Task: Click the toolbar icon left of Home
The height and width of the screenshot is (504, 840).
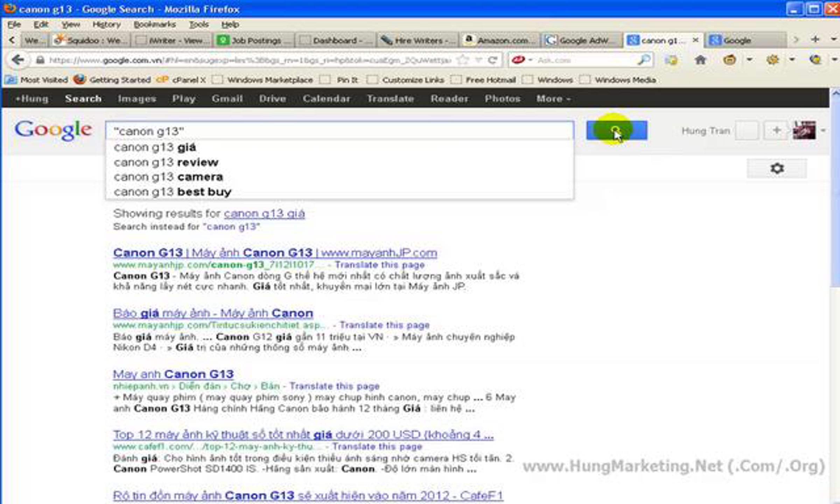Action: [671, 60]
